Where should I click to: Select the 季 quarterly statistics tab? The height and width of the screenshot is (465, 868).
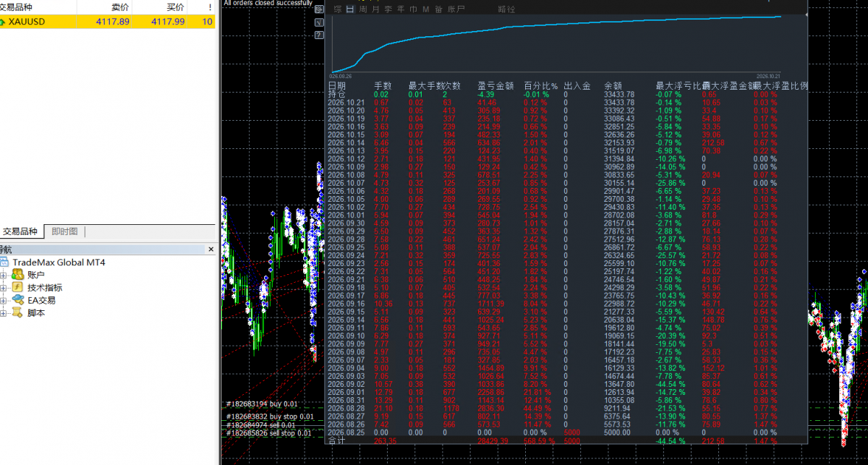[x=389, y=9]
